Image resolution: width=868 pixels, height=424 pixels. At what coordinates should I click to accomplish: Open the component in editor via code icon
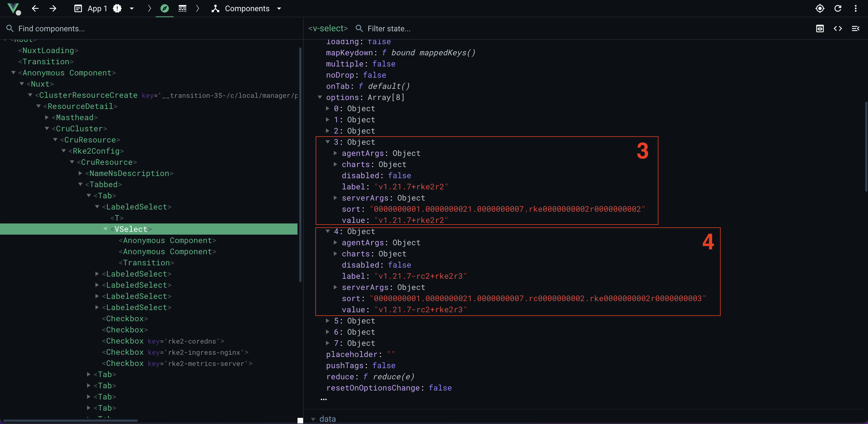click(x=838, y=28)
